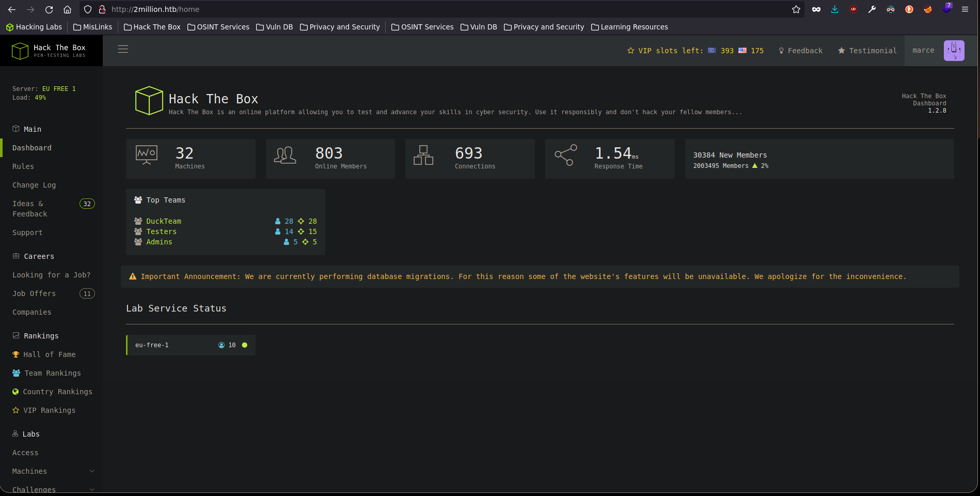Click the Load 49% value

pos(40,98)
